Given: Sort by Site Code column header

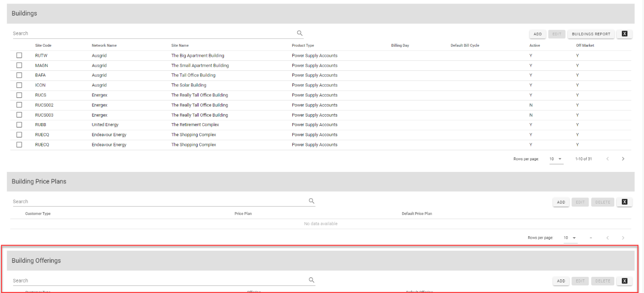Looking at the screenshot, I should (x=43, y=45).
